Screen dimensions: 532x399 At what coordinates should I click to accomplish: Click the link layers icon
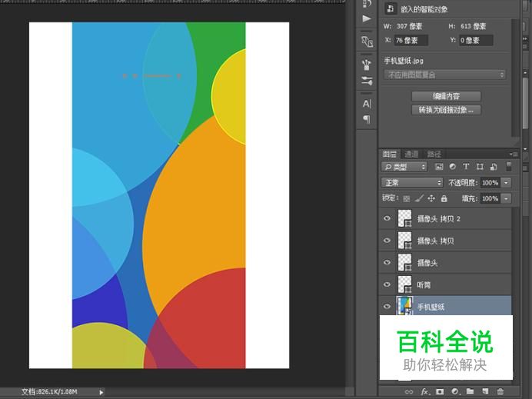pyautogui.click(x=409, y=391)
